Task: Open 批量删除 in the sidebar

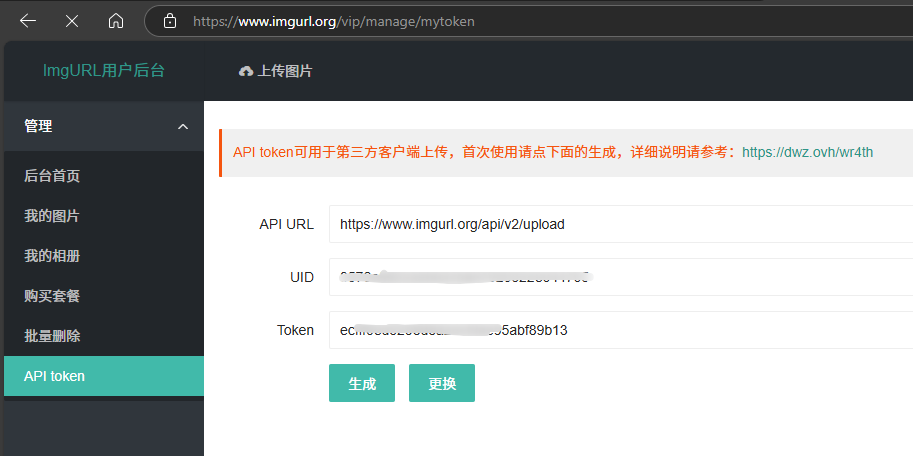Action: (104, 336)
